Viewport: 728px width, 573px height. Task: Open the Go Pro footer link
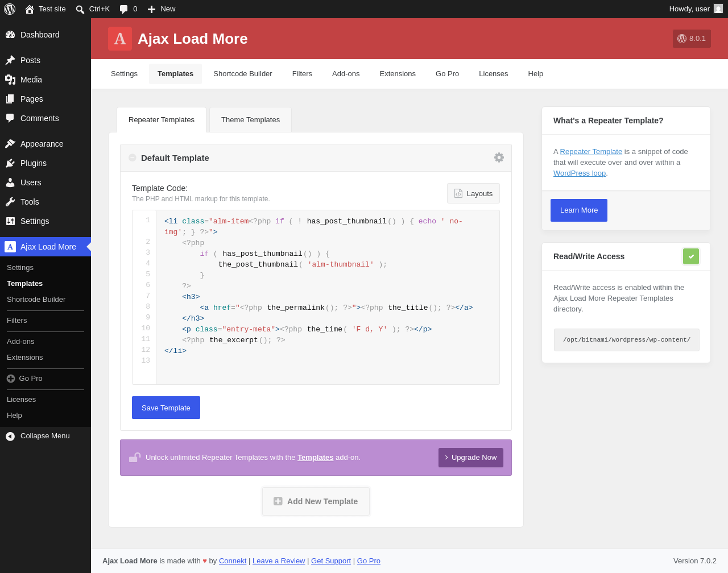[x=369, y=561]
